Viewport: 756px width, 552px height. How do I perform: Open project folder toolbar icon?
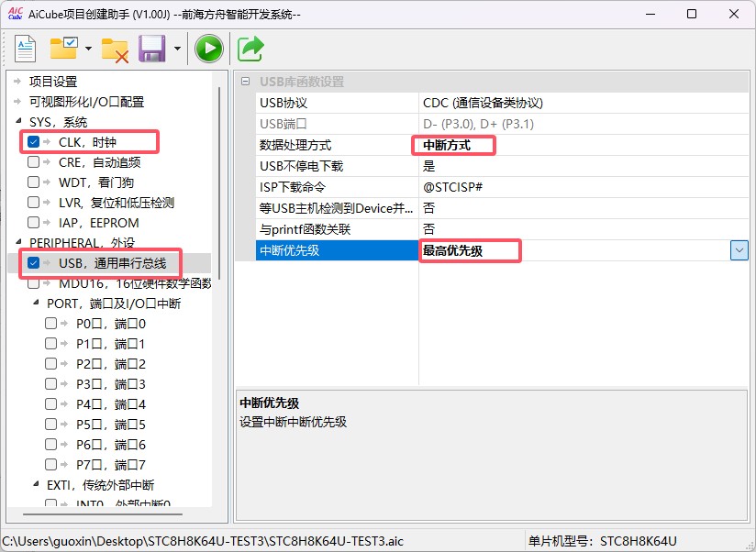tap(63, 48)
